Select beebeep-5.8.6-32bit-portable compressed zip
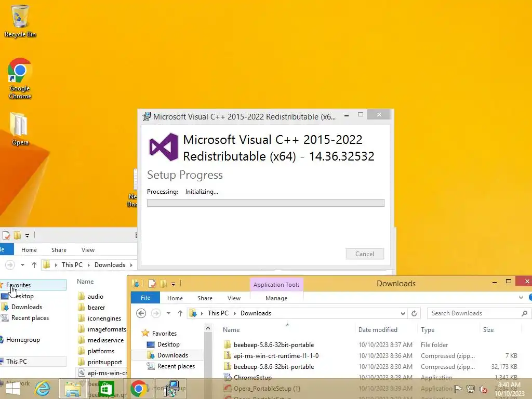 (273, 366)
